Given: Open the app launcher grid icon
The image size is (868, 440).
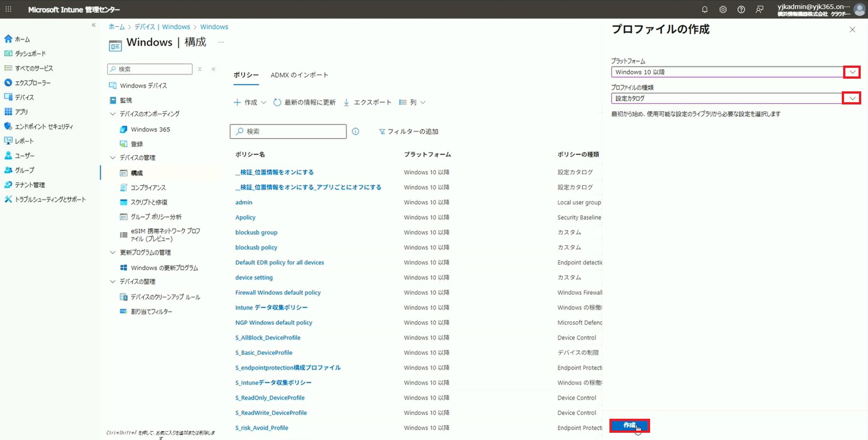Looking at the screenshot, I should tap(9, 9).
